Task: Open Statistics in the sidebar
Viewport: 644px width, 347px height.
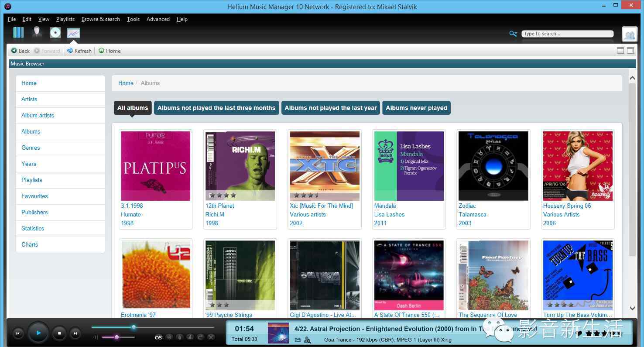Action: click(60, 228)
